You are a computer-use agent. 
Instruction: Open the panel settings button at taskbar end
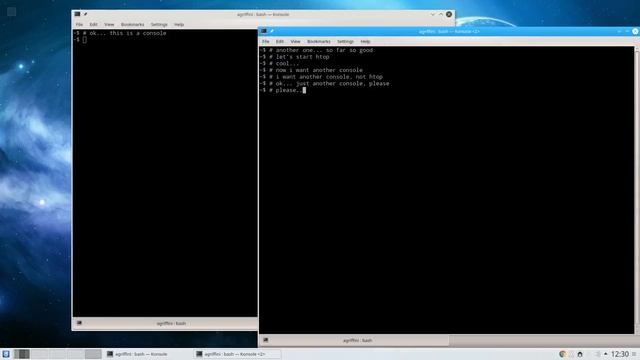point(634,354)
